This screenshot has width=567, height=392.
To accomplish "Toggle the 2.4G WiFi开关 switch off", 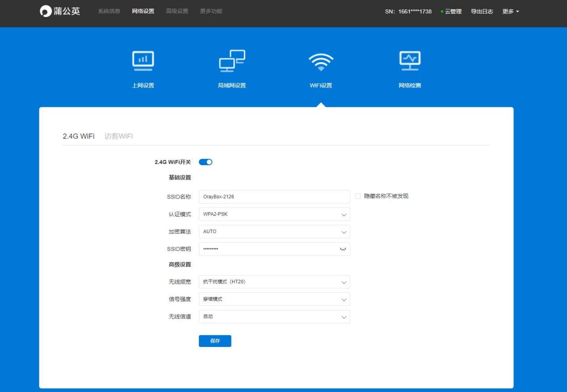I will click(206, 162).
